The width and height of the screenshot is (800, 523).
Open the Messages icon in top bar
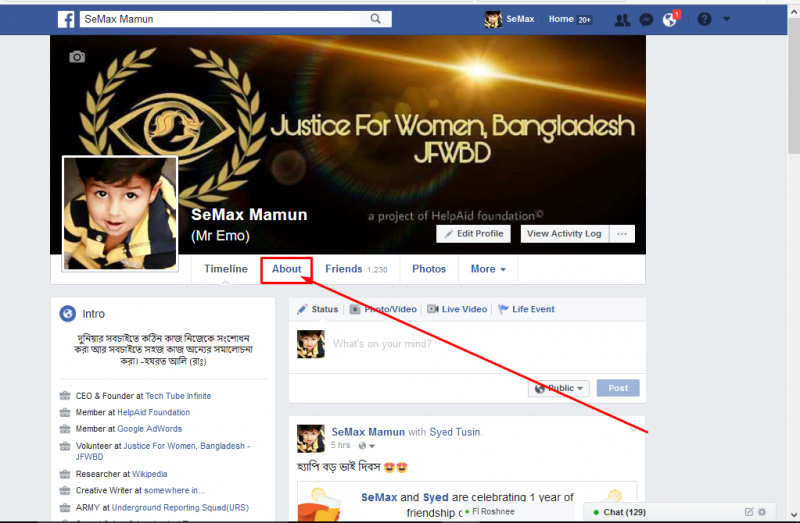point(646,20)
